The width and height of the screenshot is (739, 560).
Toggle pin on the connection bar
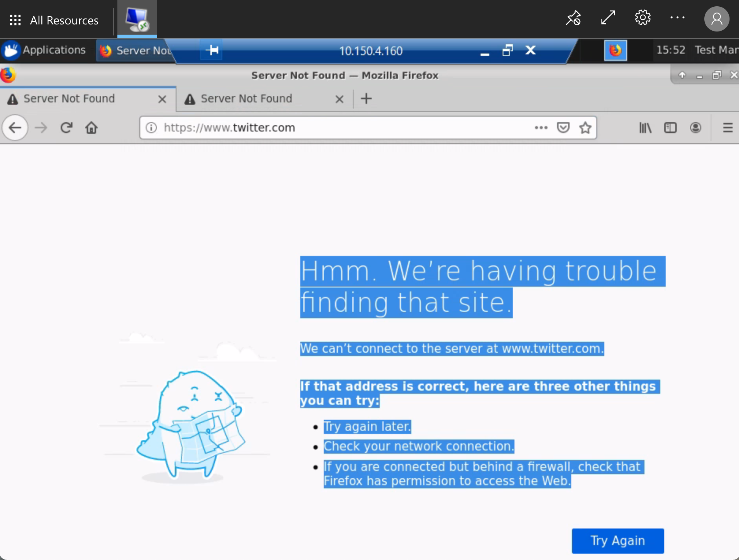pos(212,50)
